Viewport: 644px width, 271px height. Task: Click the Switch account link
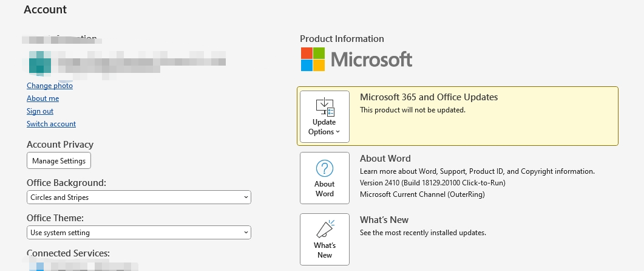(x=52, y=124)
